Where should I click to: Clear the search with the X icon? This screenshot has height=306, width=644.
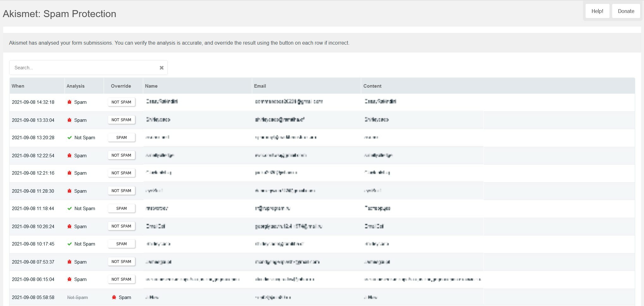161,68
